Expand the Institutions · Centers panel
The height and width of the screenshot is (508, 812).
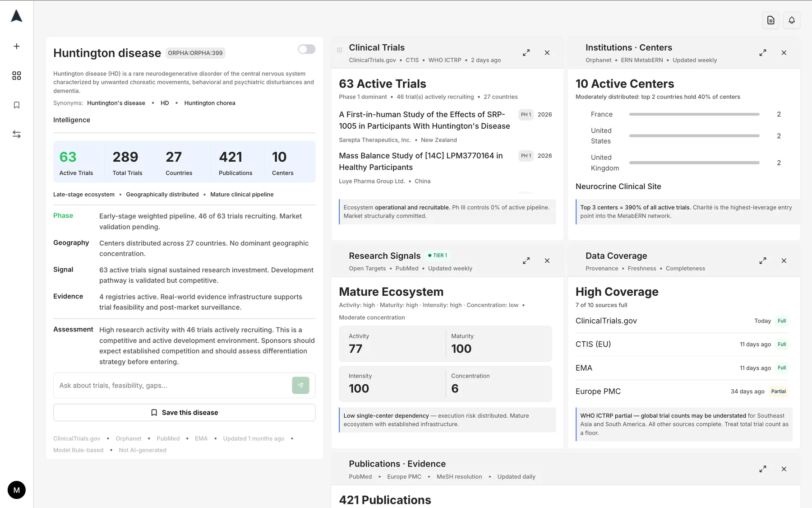[x=763, y=53]
